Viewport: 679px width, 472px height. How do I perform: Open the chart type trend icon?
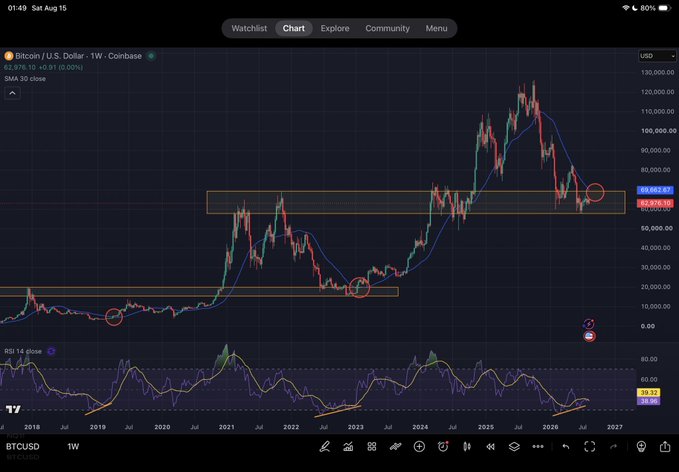tap(395, 446)
